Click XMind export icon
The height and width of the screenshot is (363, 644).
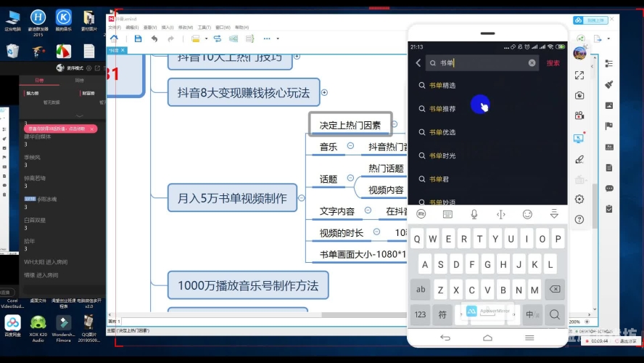tap(598, 38)
